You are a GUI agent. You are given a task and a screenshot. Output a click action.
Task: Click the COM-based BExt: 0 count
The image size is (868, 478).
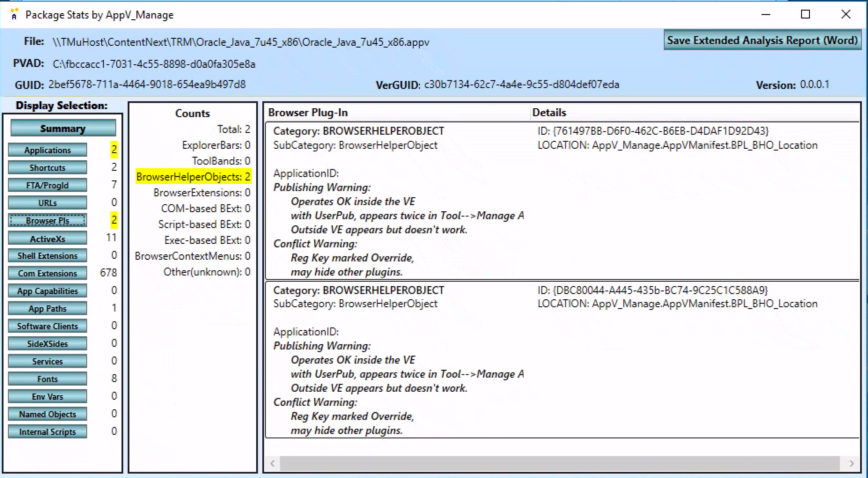pos(206,208)
